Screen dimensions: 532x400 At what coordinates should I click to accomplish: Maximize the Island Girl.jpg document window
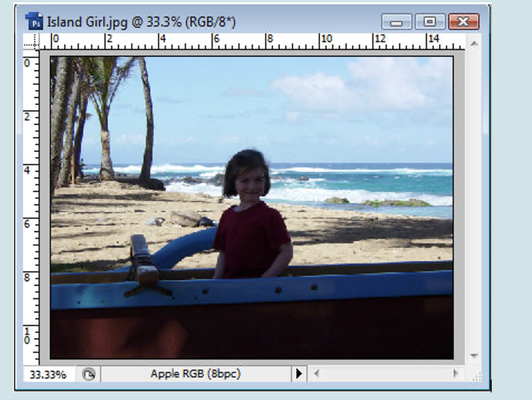point(430,22)
